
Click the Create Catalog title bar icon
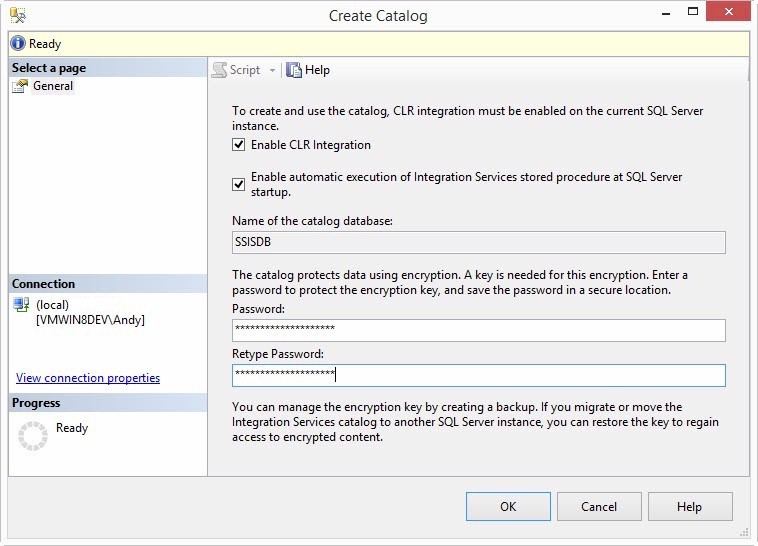click(18, 15)
